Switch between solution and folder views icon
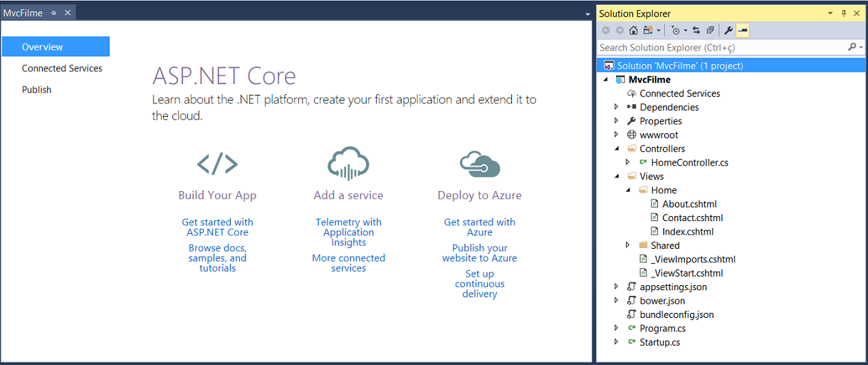This screenshot has height=365, width=868. pos(647,31)
